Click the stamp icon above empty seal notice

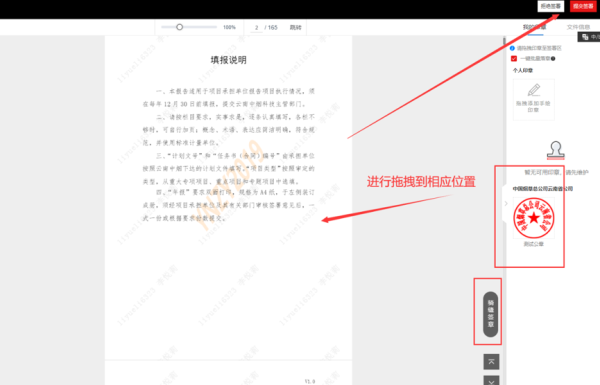click(x=556, y=150)
